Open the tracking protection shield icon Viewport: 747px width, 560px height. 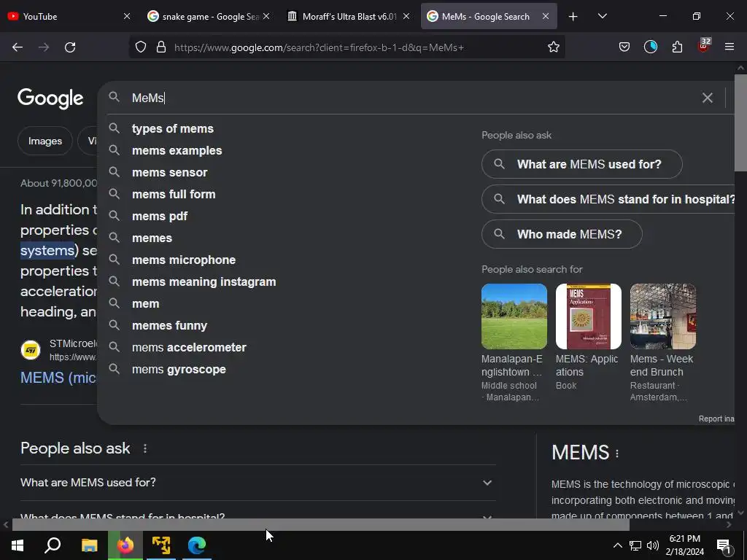[141, 47]
